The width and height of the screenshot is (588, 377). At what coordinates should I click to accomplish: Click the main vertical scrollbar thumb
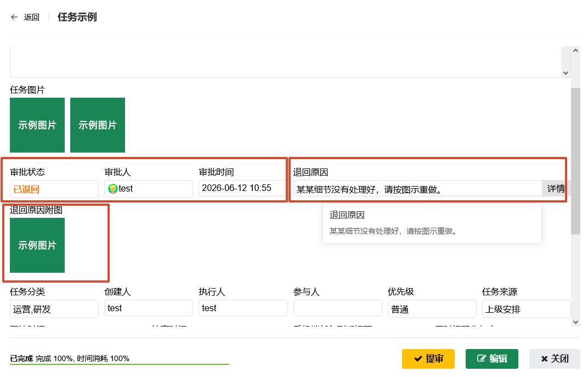(575, 161)
